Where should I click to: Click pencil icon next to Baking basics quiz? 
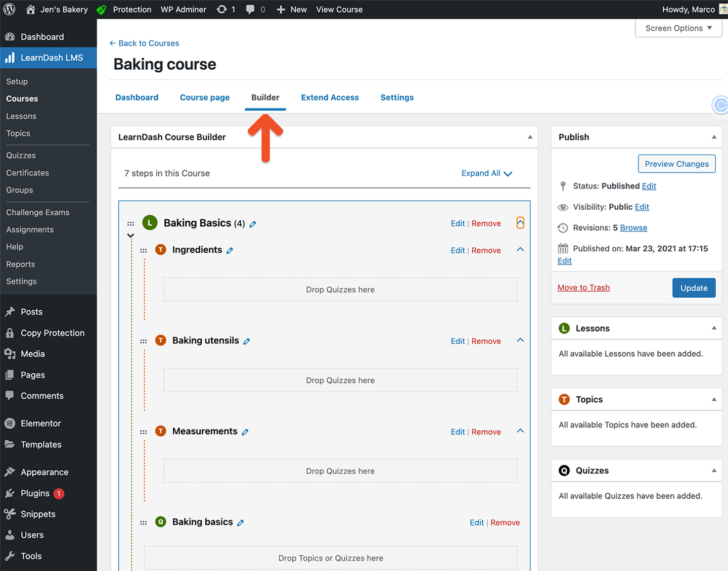coord(241,523)
